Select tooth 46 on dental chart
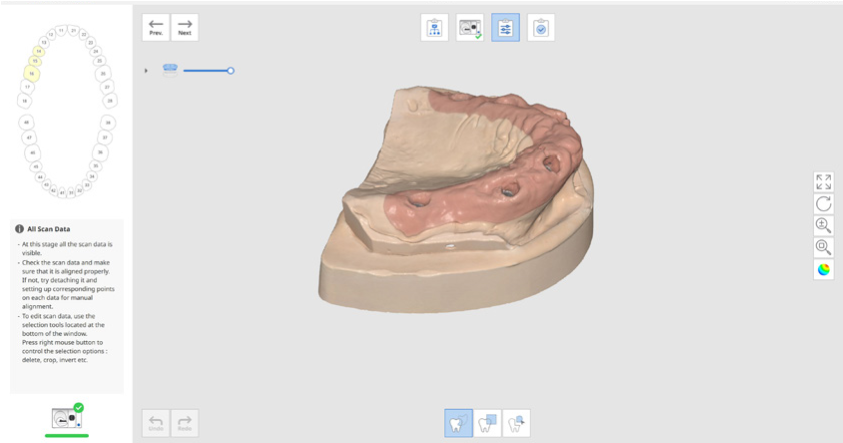Viewport: 843px width, 443px height. [33, 153]
